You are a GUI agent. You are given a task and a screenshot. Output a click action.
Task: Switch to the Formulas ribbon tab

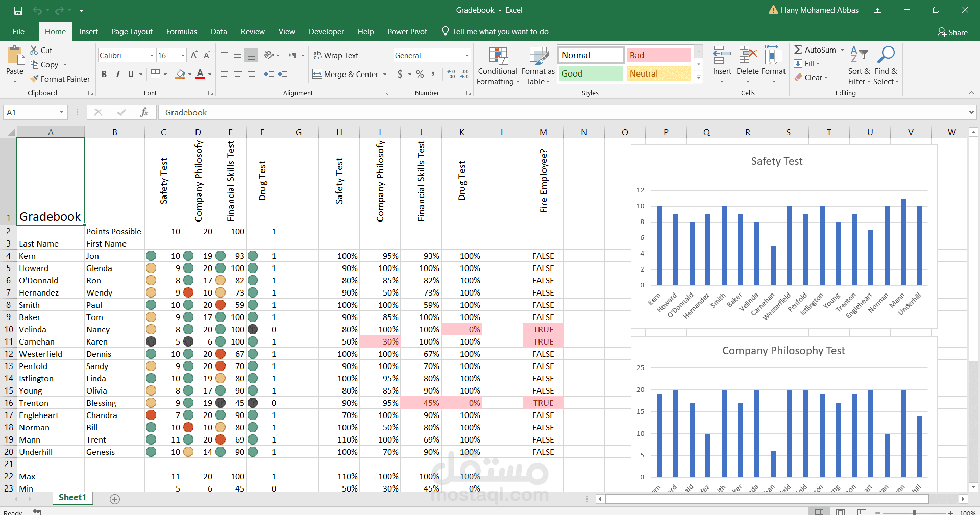(x=181, y=31)
